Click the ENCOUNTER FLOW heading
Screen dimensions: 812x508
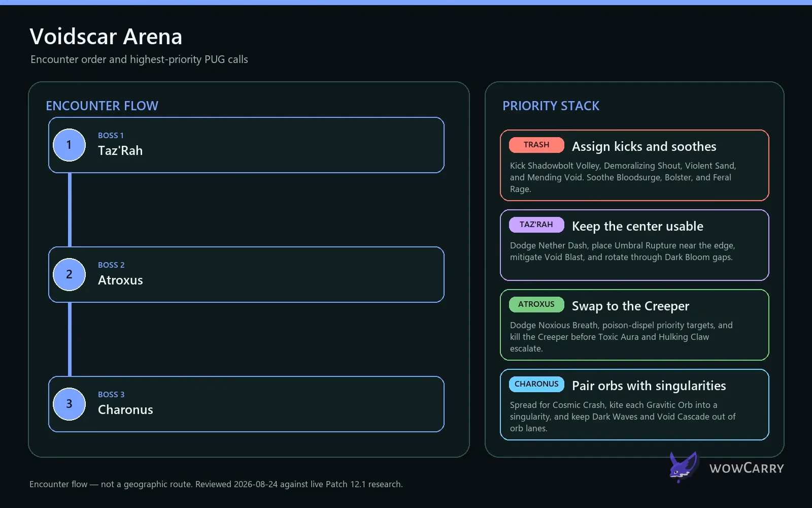click(x=102, y=106)
